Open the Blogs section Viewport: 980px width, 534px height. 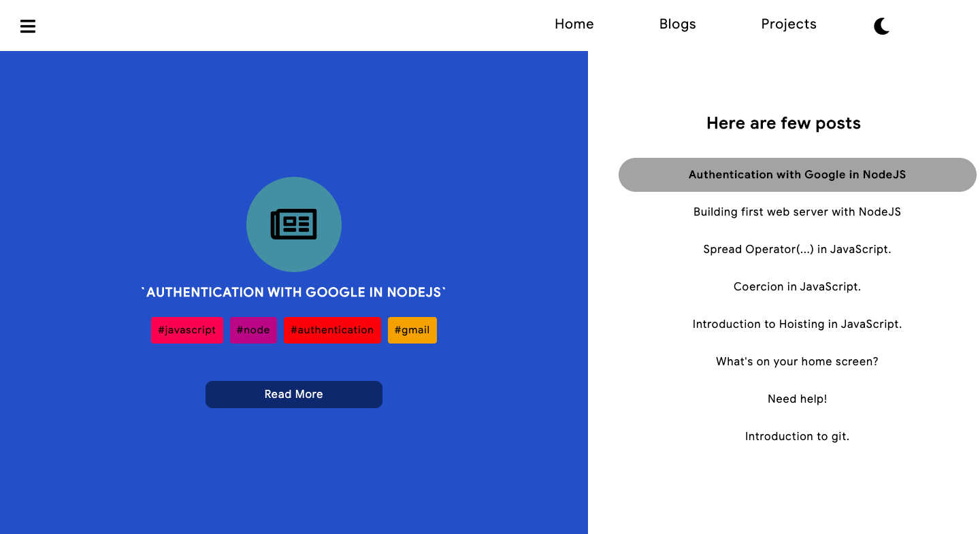677,24
